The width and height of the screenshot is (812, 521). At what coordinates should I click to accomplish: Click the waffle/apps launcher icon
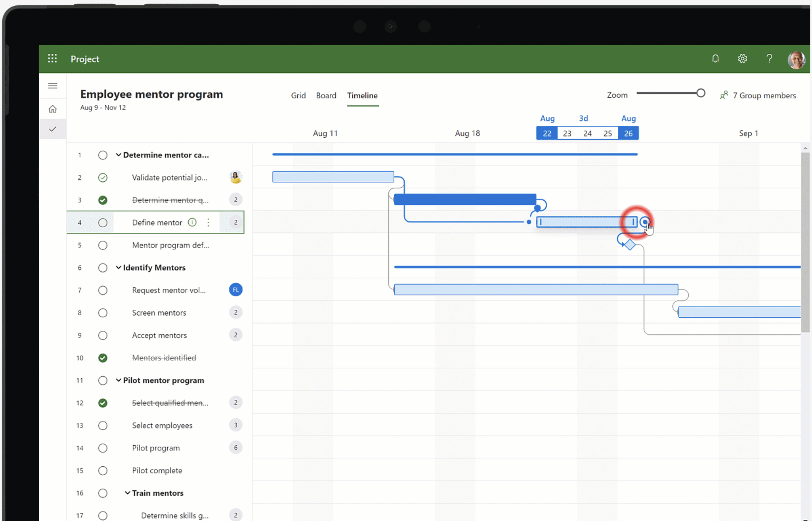[52, 58]
